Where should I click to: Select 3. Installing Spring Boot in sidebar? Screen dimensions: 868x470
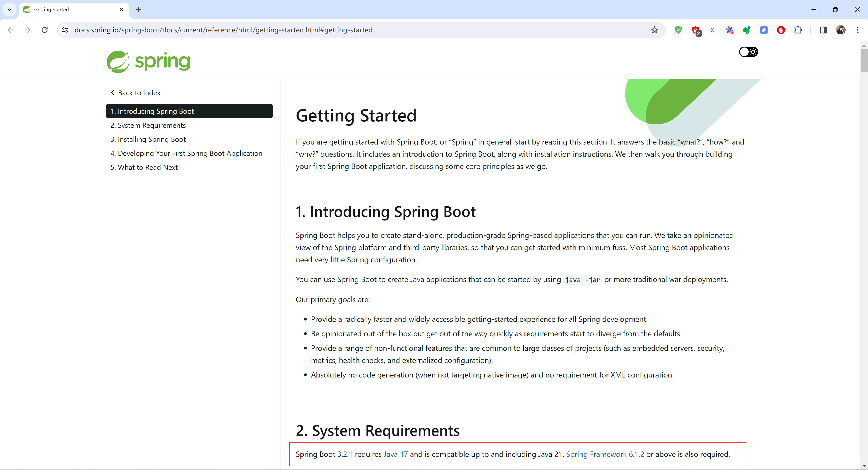click(x=148, y=139)
